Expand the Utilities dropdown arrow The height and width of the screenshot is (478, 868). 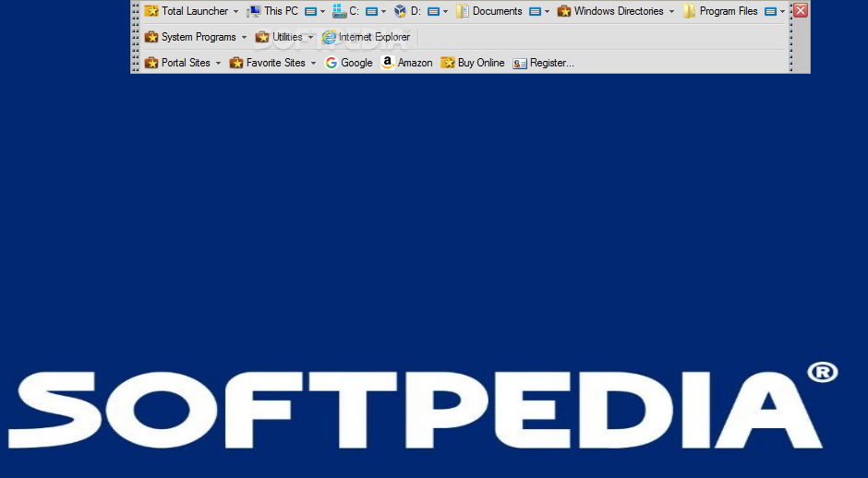coord(310,38)
